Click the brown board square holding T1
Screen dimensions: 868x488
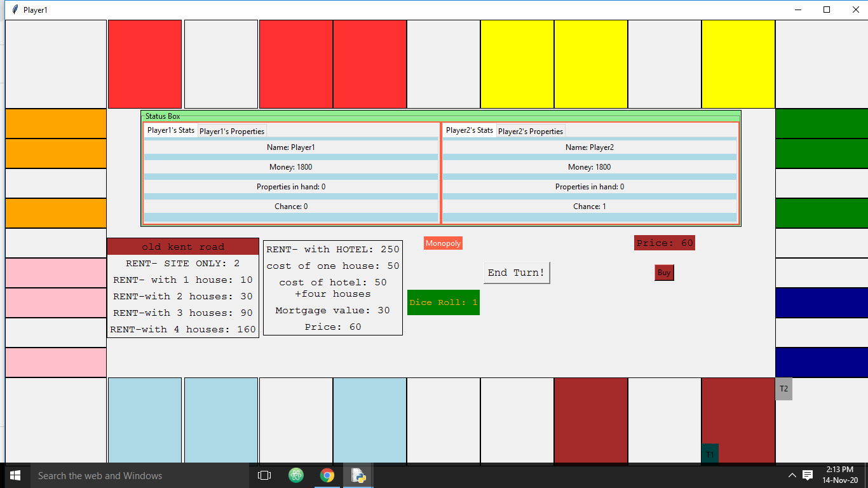[x=738, y=421]
